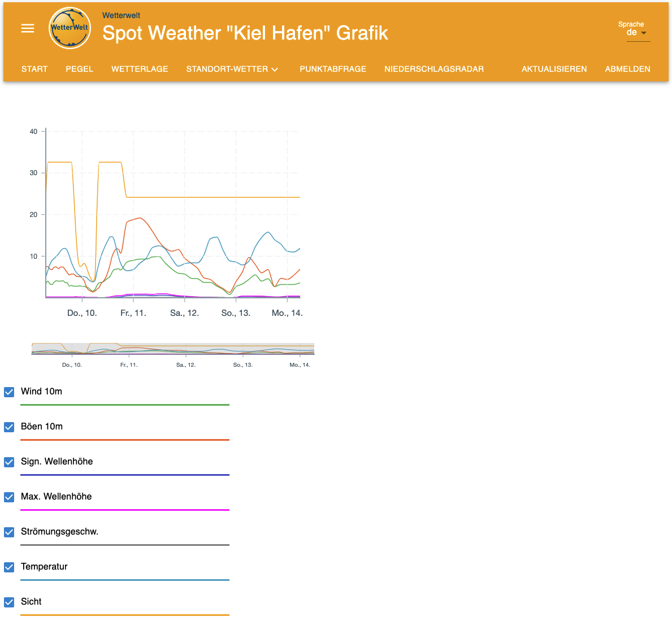Uncheck Strömungsgeschw. checkbox

9,532
